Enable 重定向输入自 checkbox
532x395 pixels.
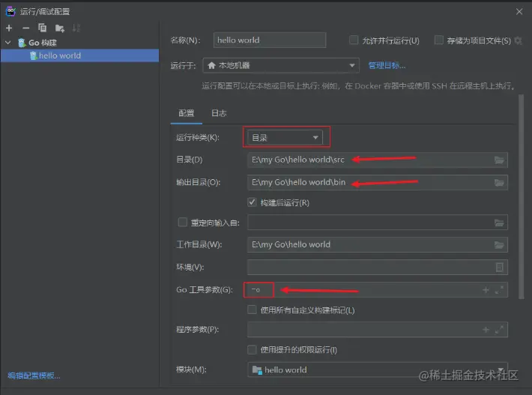183,223
